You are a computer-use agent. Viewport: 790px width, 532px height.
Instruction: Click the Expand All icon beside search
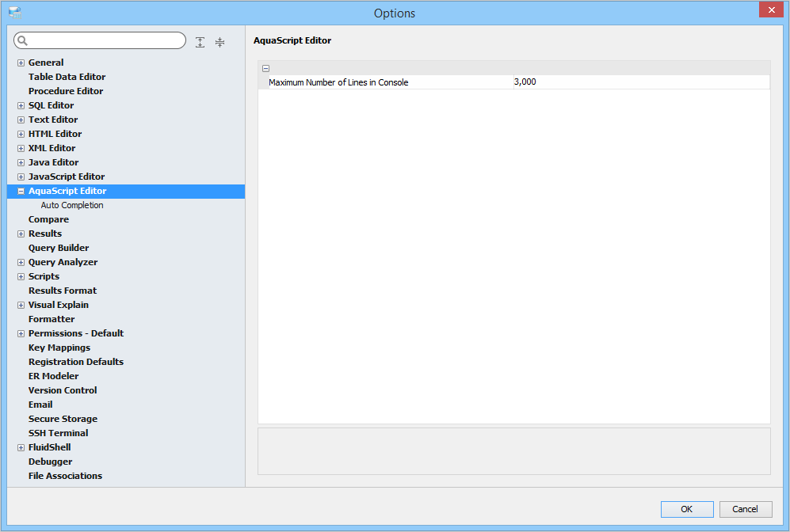(200, 42)
